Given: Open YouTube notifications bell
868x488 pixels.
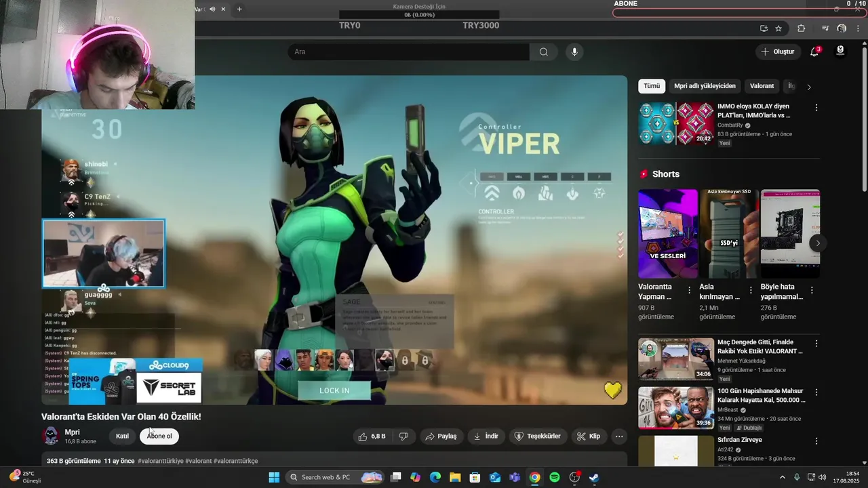Looking at the screenshot, I should [x=814, y=52].
